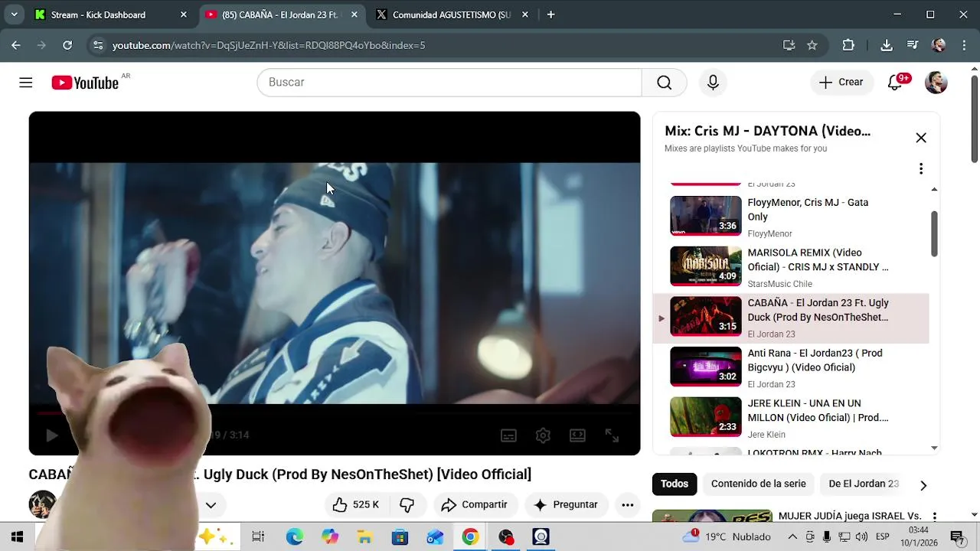Show more filter chips with arrow
Viewport: 980px width, 551px height.
coord(923,485)
